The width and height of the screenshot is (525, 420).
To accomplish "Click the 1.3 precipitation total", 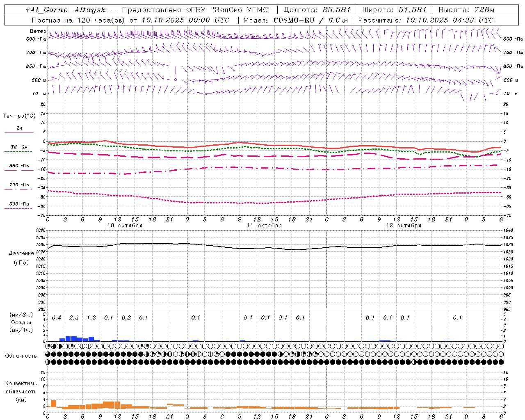I will click(x=91, y=317).
